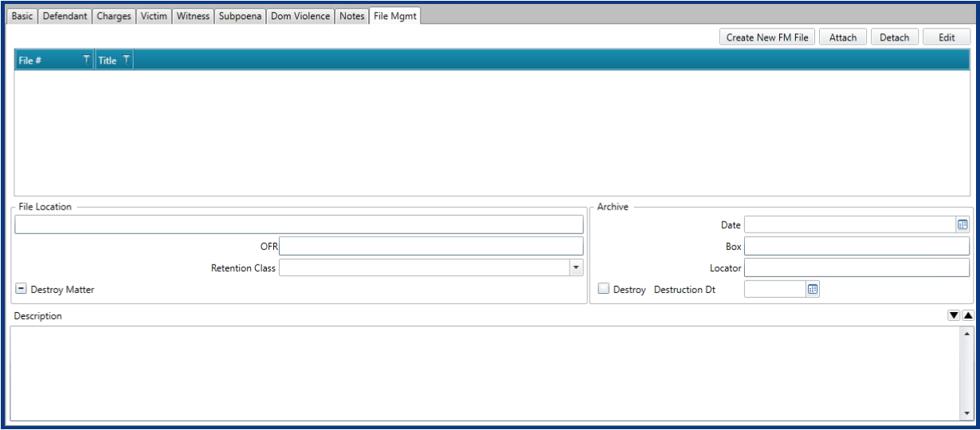Click Description scrollbar down arrow
The height and width of the screenshot is (430, 980).
coord(967,413)
